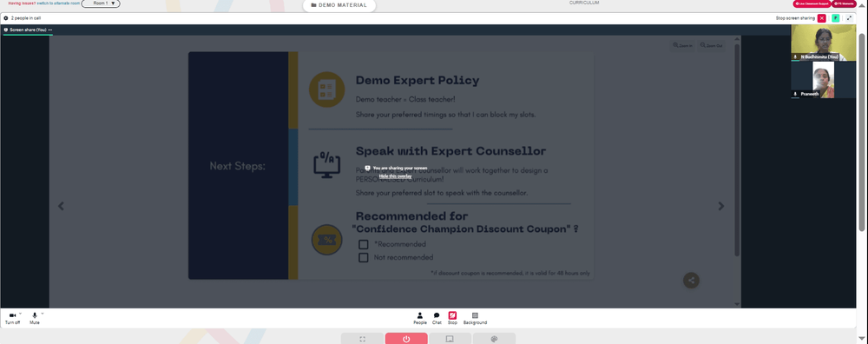Image resolution: width=868 pixels, height=344 pixels.
Task: Zoom In on the slide
Action: [x=682, y=45]
